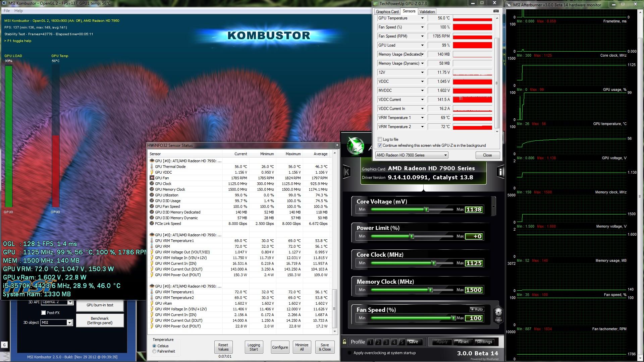Open VRM Temperature 2 sensor dropdown
Screen dimensions: 644x362
(422, 127)
